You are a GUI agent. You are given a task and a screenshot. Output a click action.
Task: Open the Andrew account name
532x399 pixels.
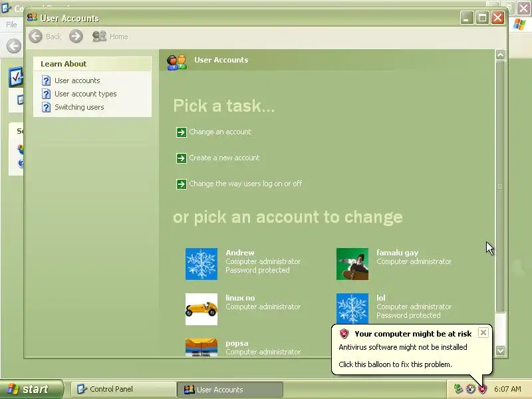[x=240, y=253]
